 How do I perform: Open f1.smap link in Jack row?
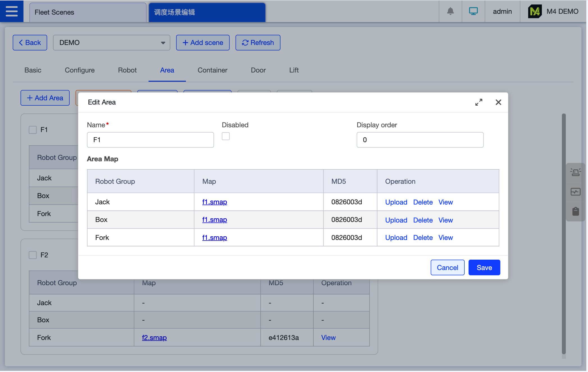click(x=215, y=202)
